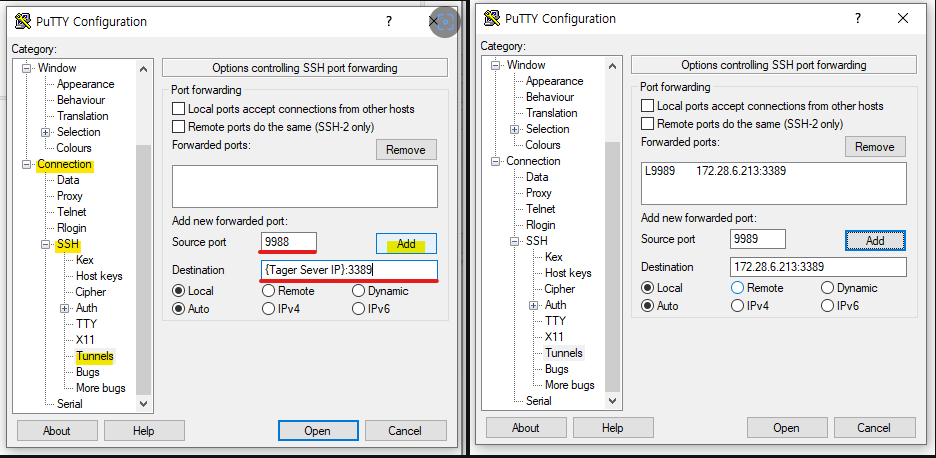
Task: Click the '?' help icon in the right title bar
Action: pos(857,18)
